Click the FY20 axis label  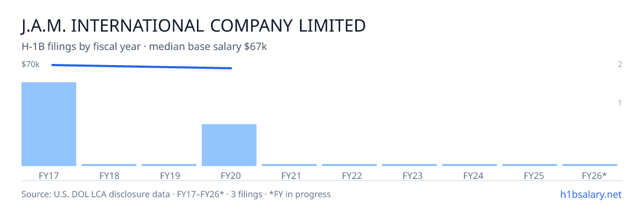[x=229, y=175]
